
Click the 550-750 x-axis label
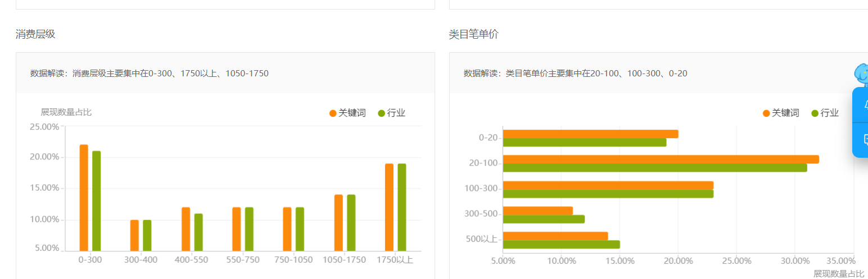click(243, 260)
